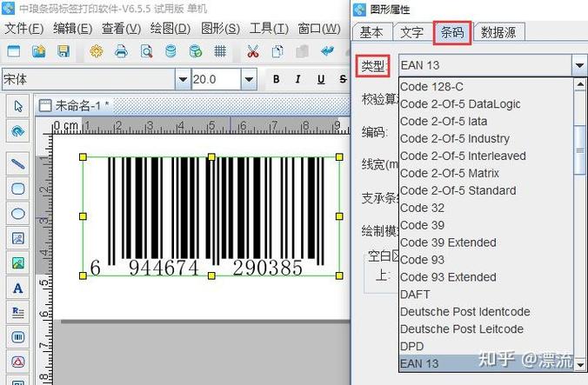Open the 工具(T) menu
The width and height of the screenshot is (588, 385).
269,29
